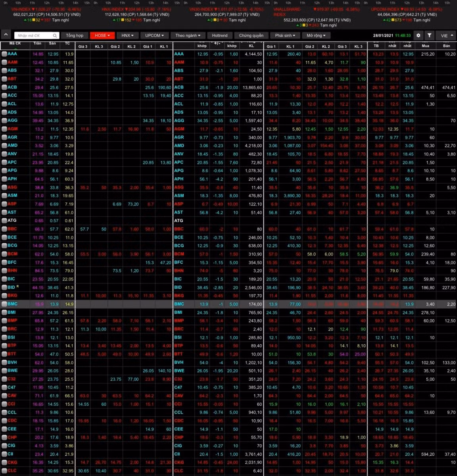Open the UPCOM dropdown

tap(154, 35)
